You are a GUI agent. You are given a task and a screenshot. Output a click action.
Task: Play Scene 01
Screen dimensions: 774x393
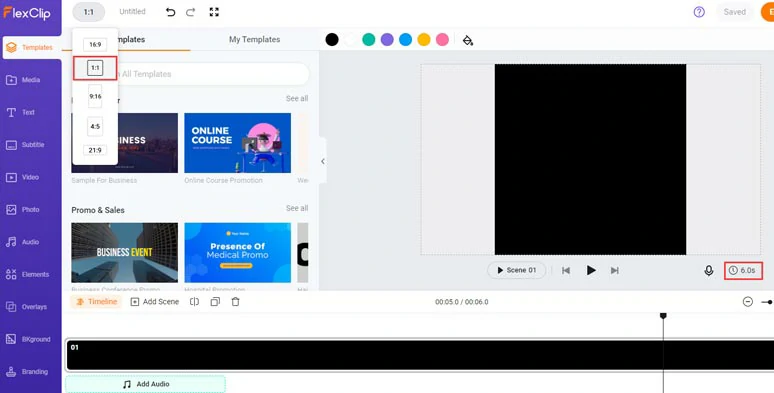[516, 270]
